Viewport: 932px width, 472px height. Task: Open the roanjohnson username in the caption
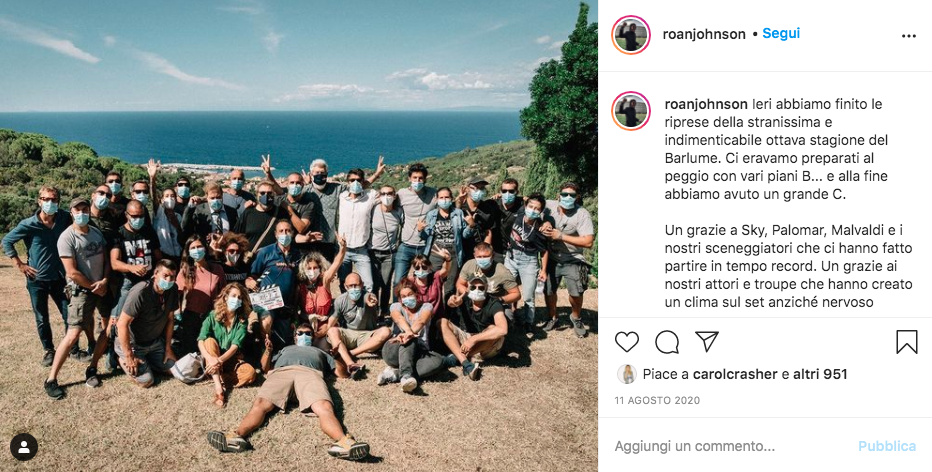tap(706, 104)
